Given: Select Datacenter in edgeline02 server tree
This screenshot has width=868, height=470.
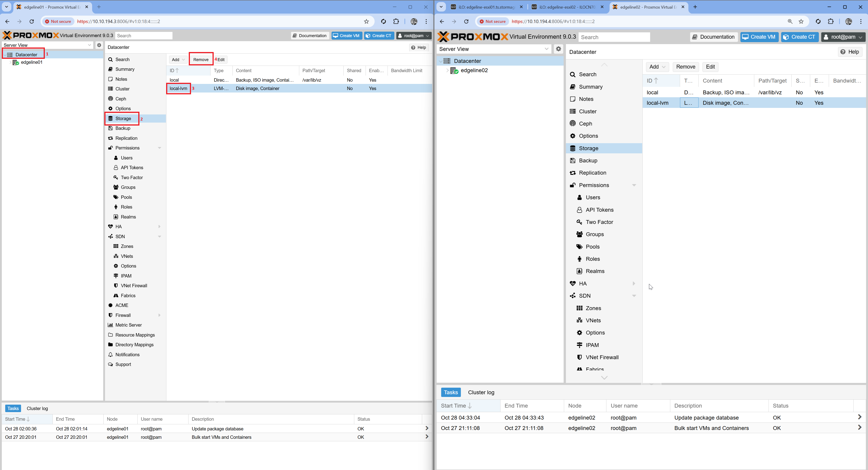Looking at the screenshot, I should point(467,61).
